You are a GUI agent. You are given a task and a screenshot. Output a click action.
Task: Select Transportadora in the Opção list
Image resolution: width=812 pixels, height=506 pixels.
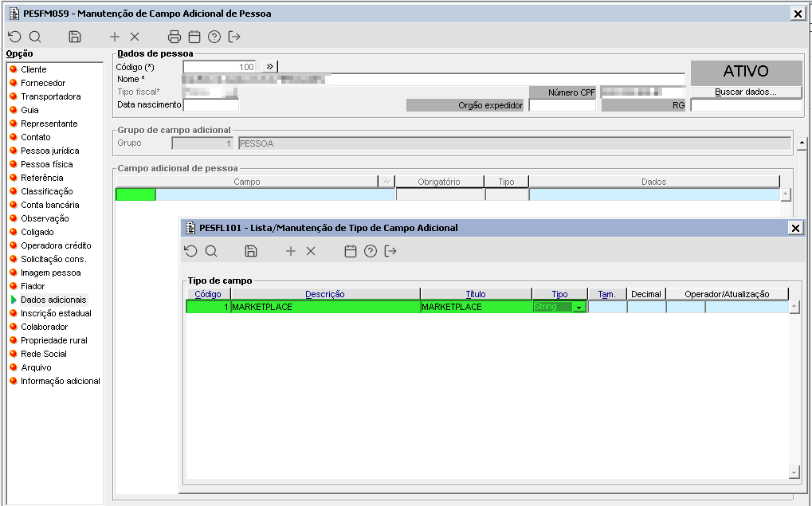pos(51,96)
